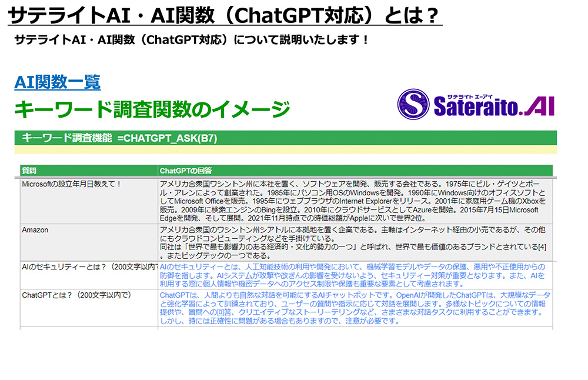This screenshot has height=380, width=588.
Task: Select the ChatGPTの回答 column header
Action: tap(355, 171)
